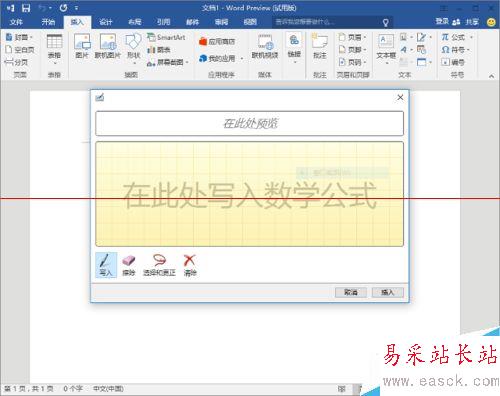This screenshot has width=500, height=396.
Task: Click the Undo arrow icon
Action: point(42,8)
